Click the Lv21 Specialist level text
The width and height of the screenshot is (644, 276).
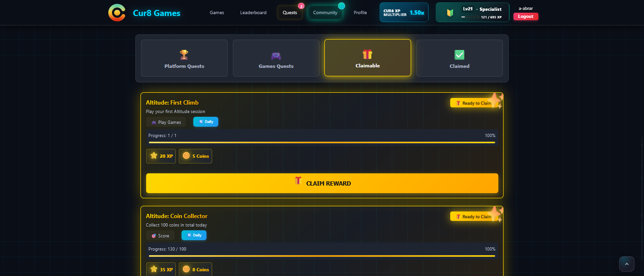click(x=481, y=9)
